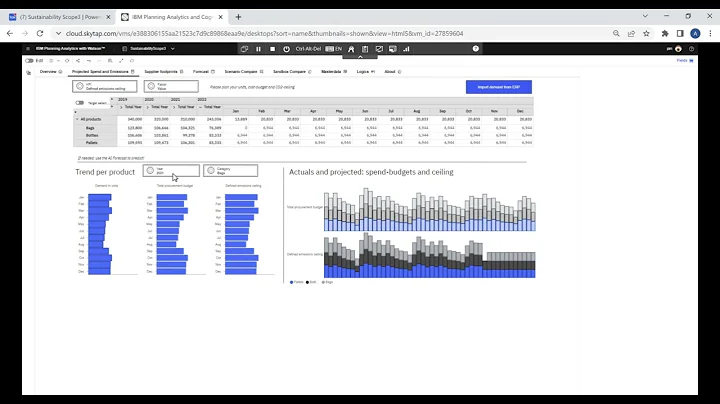Click the share icon in edit toolbar

[78, 61]
